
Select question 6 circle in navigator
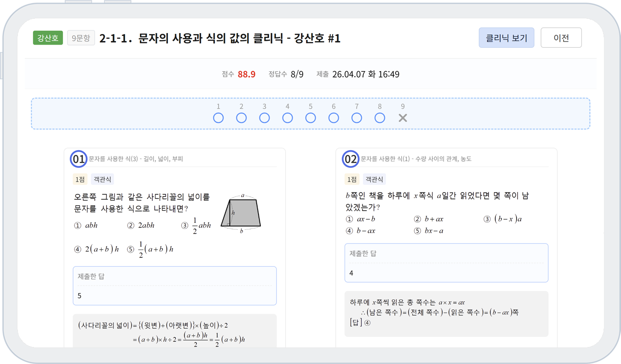tap(333, 118)
